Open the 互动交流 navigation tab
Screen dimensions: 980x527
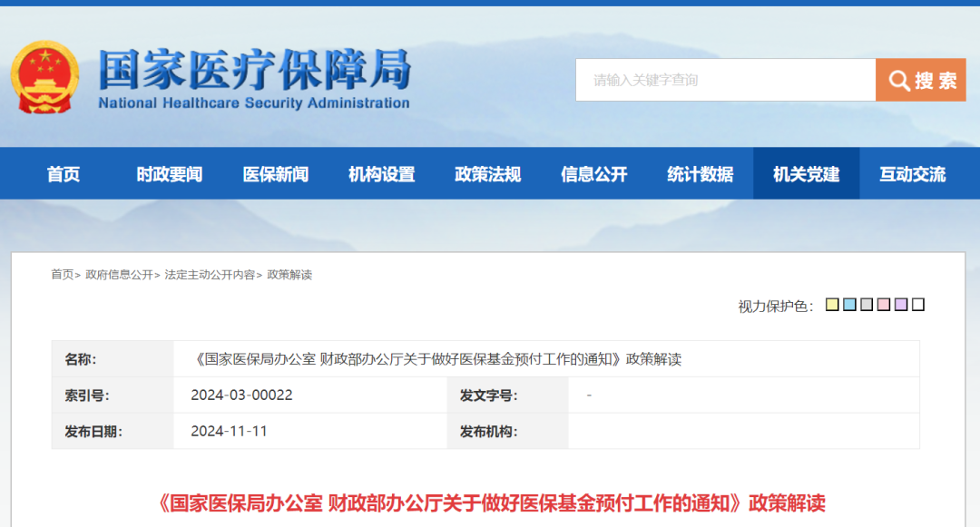tap(913, 174)
